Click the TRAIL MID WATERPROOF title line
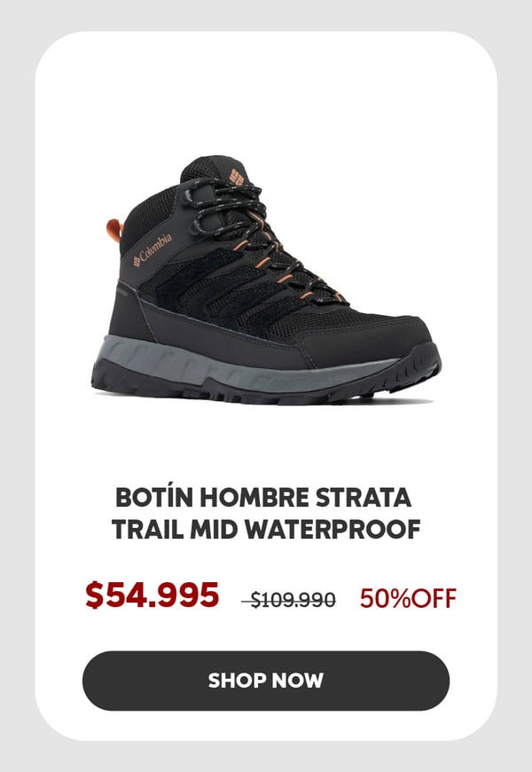The width and height of the screenshot is (532, 772). click(266, 529)
